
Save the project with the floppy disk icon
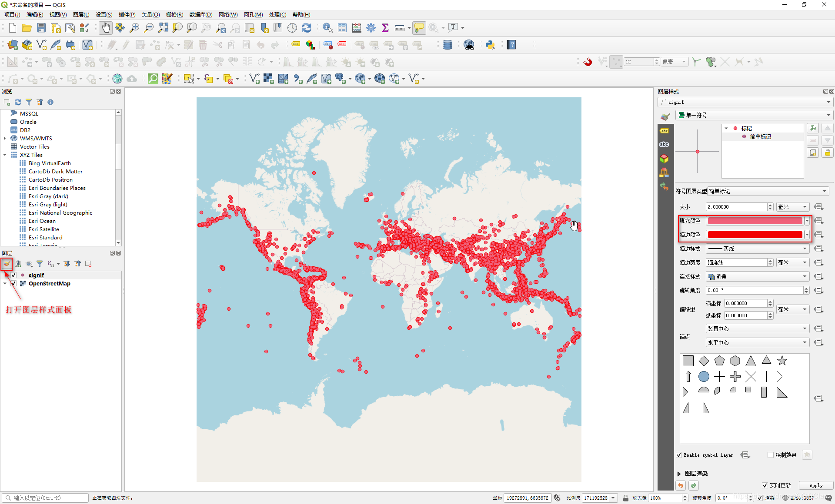pyautogui.click(x=41, y=28)
